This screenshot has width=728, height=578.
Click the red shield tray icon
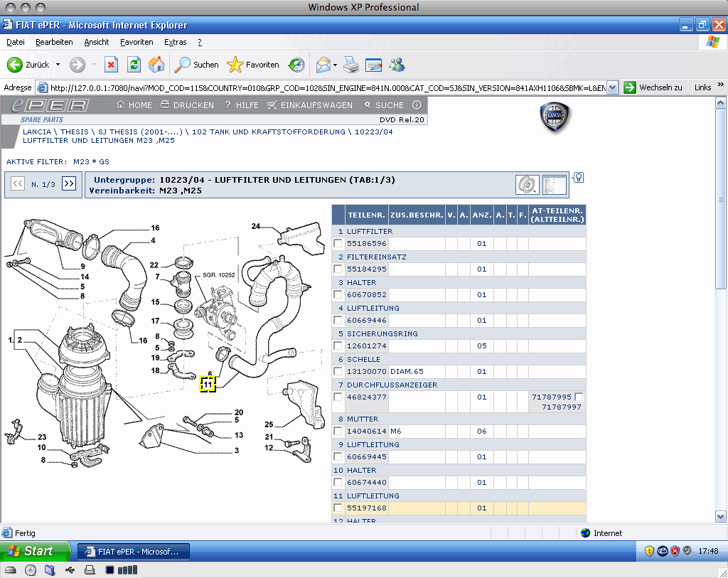click(x=675, y=551)
